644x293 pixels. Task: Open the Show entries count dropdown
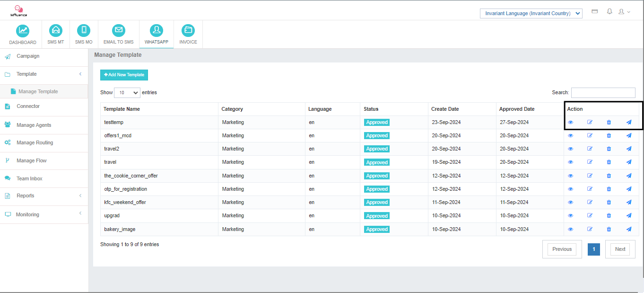click(127, 93)
